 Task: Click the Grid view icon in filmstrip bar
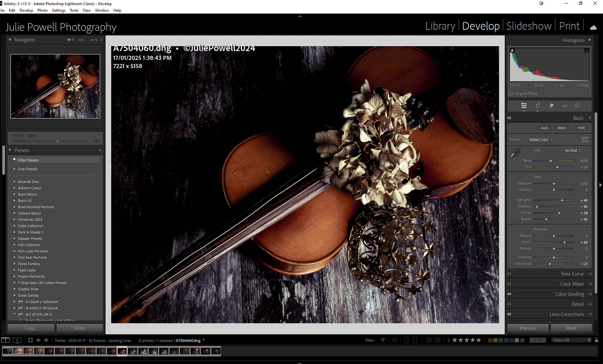[x=31, y=340]
